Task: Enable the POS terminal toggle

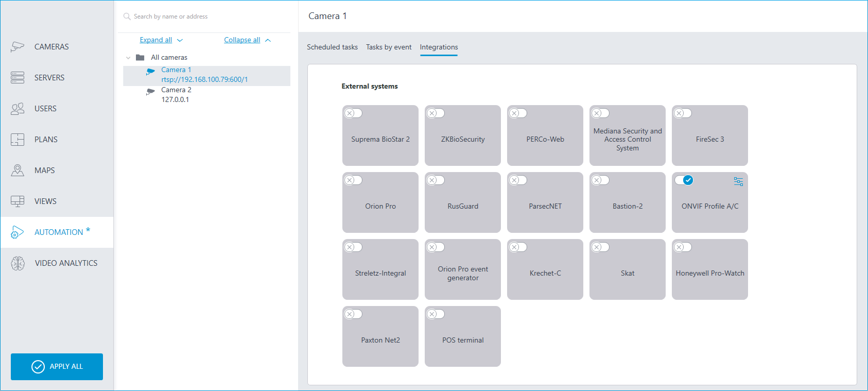Action: click(x=436, y=314)
